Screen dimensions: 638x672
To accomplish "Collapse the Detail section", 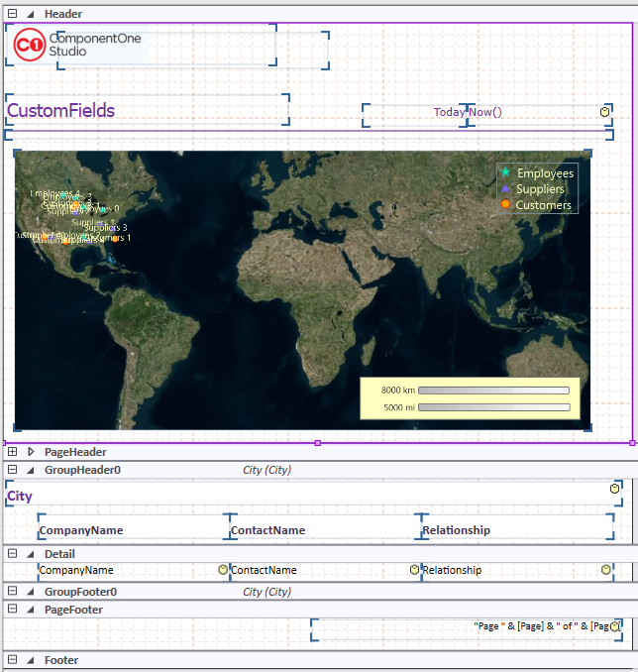I will 13,554.
